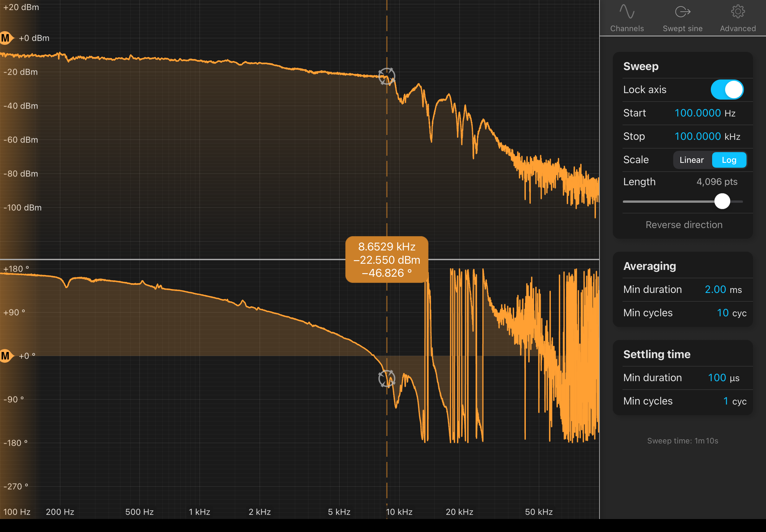Click the +90 ° phase axis label
The height and width of the screenshot is (532, 766).
tap(14, 312)
